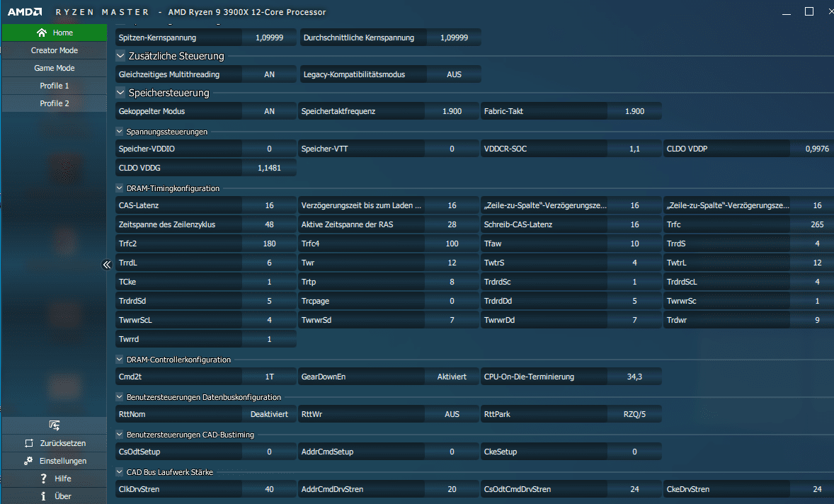Select Profile 2
Screen dimensions: 834x504
tap(55, 103)
